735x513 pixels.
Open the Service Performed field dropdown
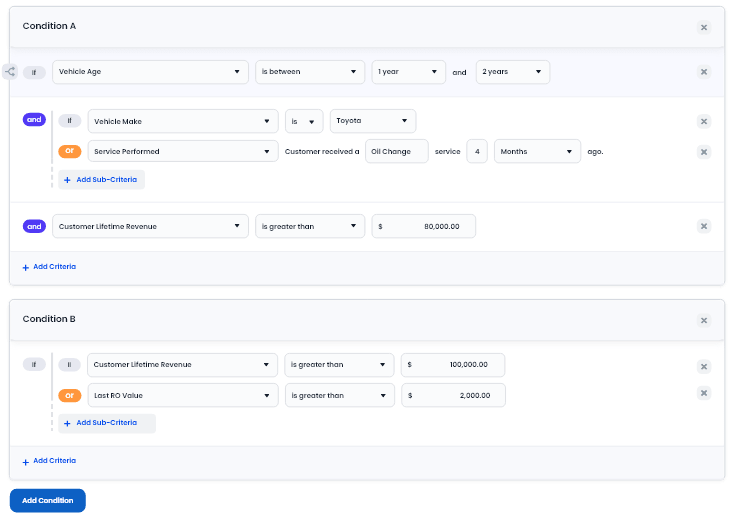pyautogui.click(x=183, y=151)
